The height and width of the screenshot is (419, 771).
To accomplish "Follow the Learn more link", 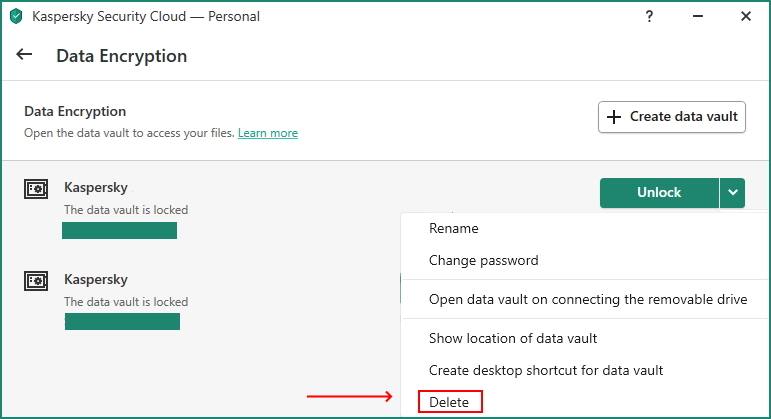I will [x=267, y=133].
